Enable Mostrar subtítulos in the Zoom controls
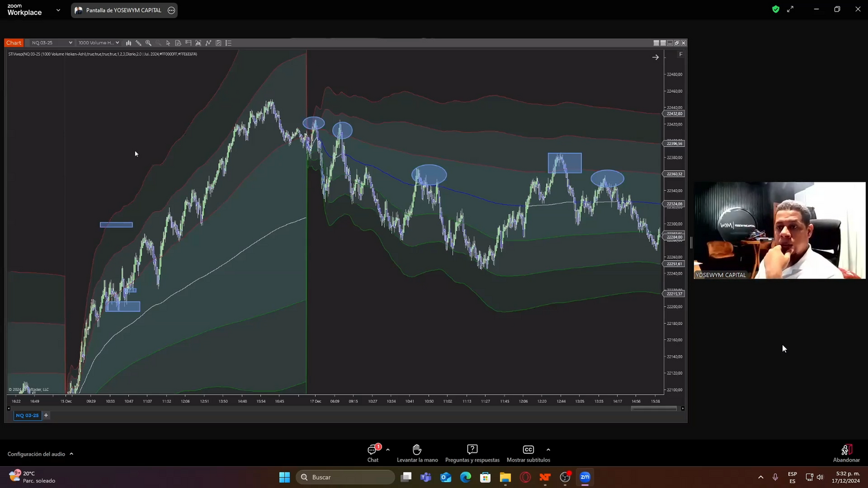Screen dimensions: 868x488 click(528, 452)
